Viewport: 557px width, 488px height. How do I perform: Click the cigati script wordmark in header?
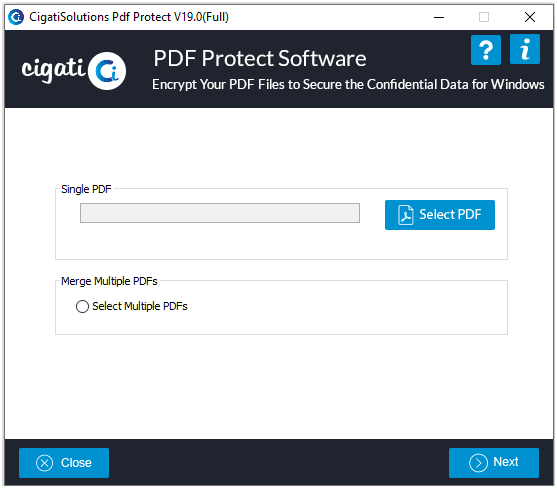[53, 70]
